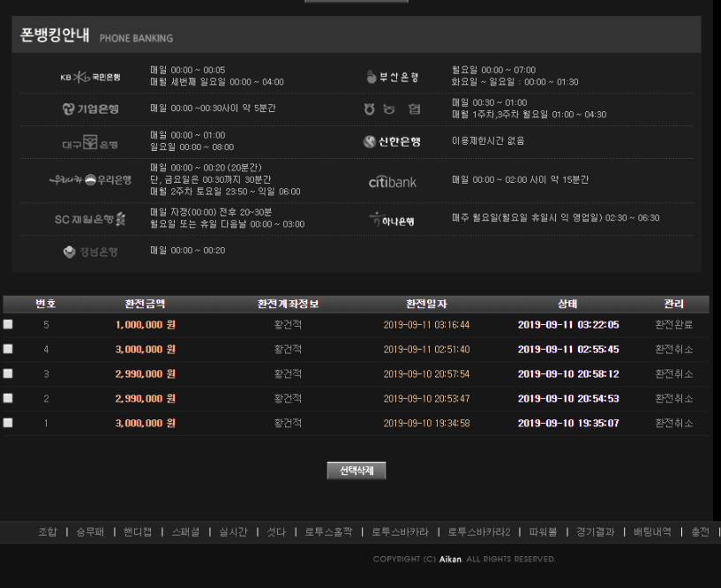Click 이용제한시간 없음 text

click(x=488, y=140)
